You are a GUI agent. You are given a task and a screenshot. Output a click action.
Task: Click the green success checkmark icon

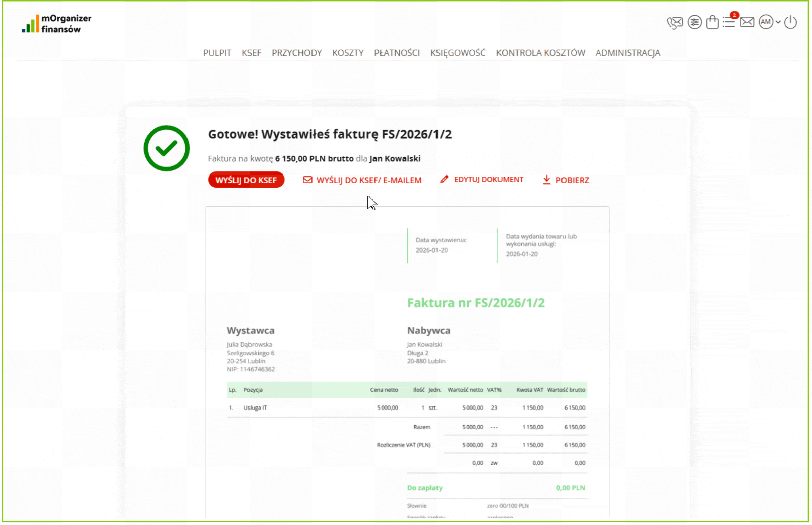click(x=166, y=148)
